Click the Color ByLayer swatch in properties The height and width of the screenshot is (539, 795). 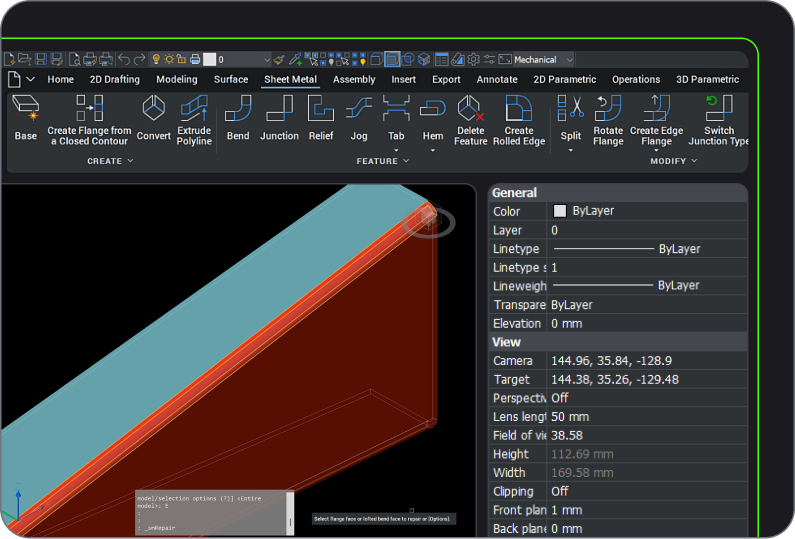tap(559, 211)
